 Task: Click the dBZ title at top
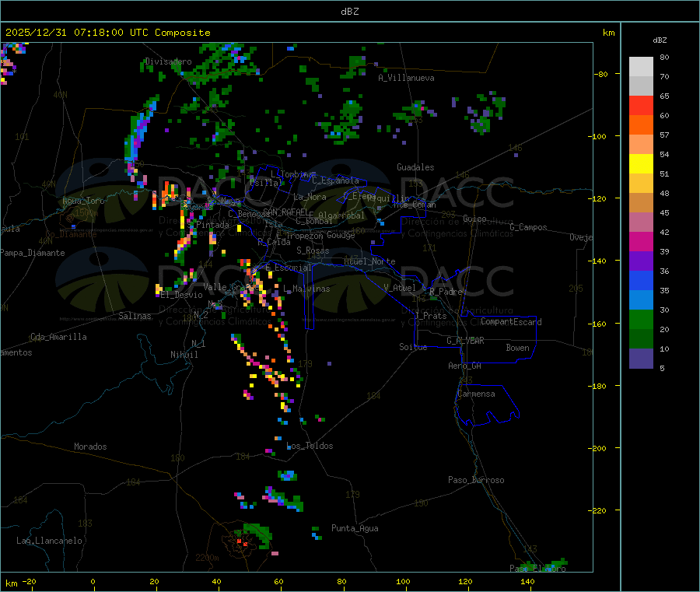pyautogui.click(x=349, y=12)
